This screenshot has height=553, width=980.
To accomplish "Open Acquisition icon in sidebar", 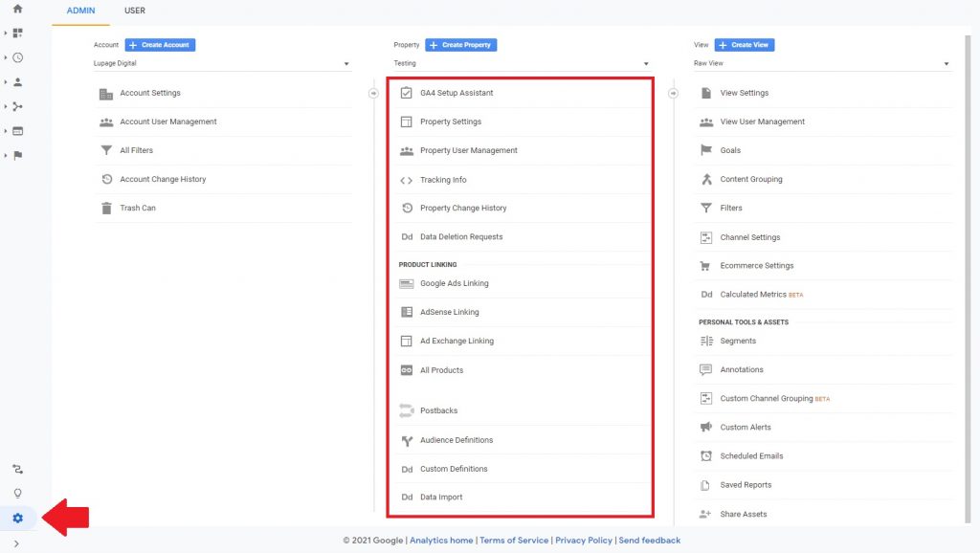I will (x=17, y=106).
